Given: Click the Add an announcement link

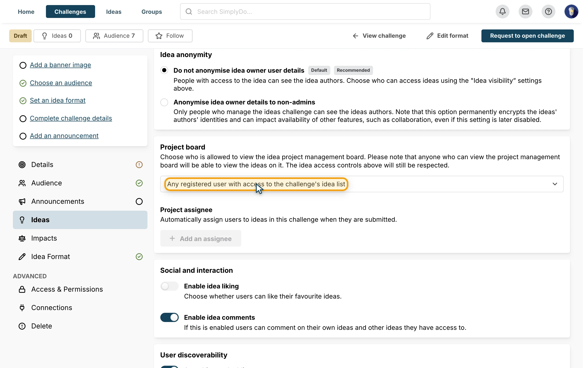Looking at the screenshot, I should coord(64,136).
